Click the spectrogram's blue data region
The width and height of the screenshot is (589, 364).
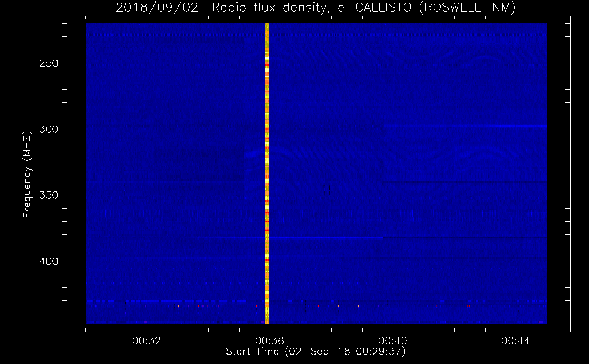coord(316,174)
